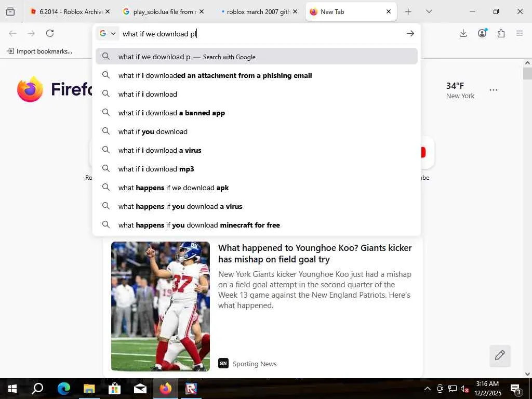Select suggestion 'what if i download'
The width and height of the screenshot is (532, 399).
[x=257, y=94]
